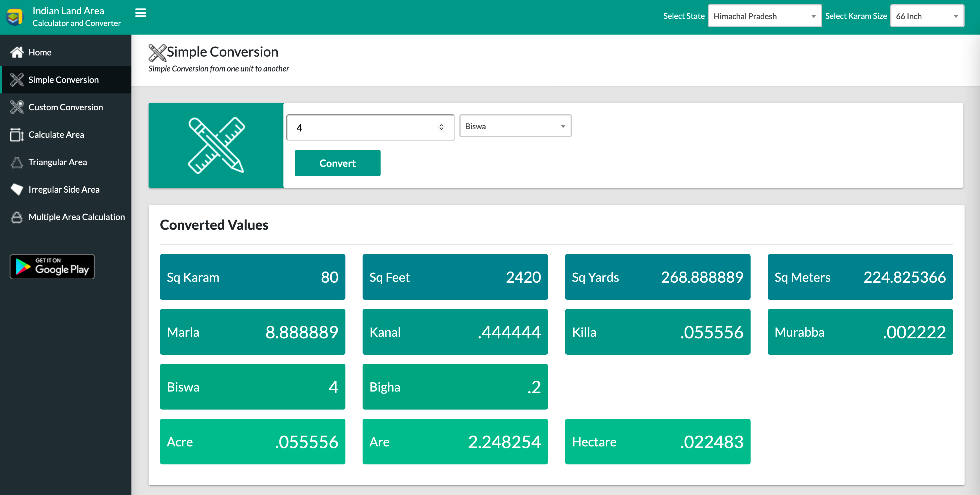980x495 pixels.
Task: Click the Custom Conversion sidebar icon
Action: click(x=17, y=107)
